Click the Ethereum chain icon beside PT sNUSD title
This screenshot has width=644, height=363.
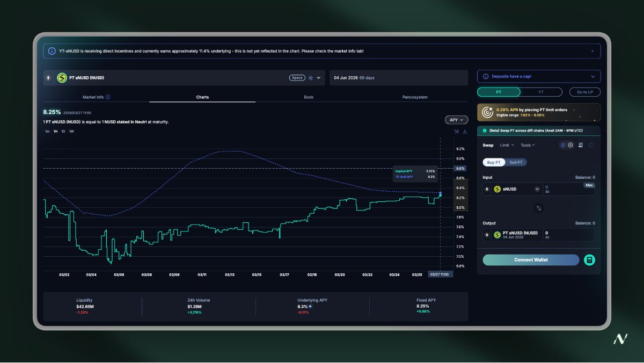(x=49, y=78)
